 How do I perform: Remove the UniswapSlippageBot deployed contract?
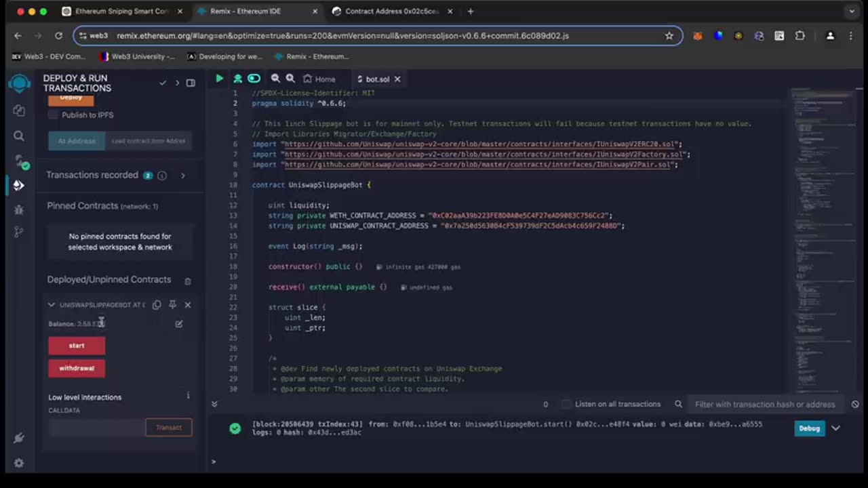[188, 305]
